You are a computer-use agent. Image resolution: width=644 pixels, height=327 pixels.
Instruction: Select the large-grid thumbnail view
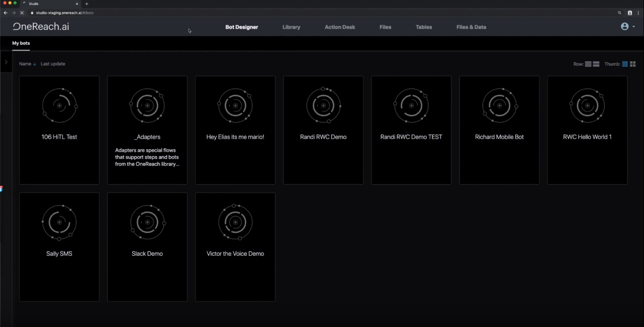[x=633, y=64]
